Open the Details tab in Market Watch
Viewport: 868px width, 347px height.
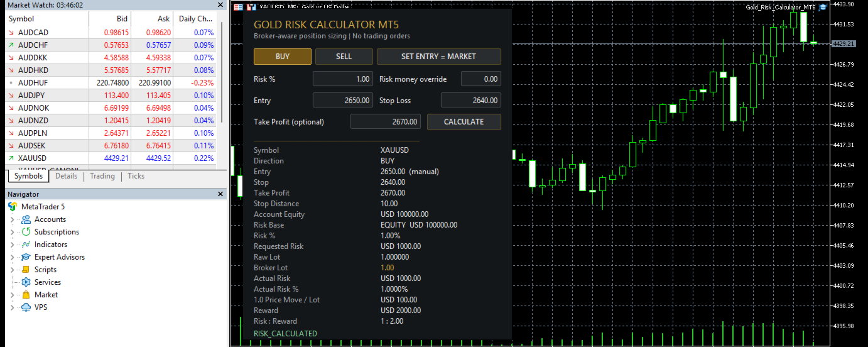(67, 177)
